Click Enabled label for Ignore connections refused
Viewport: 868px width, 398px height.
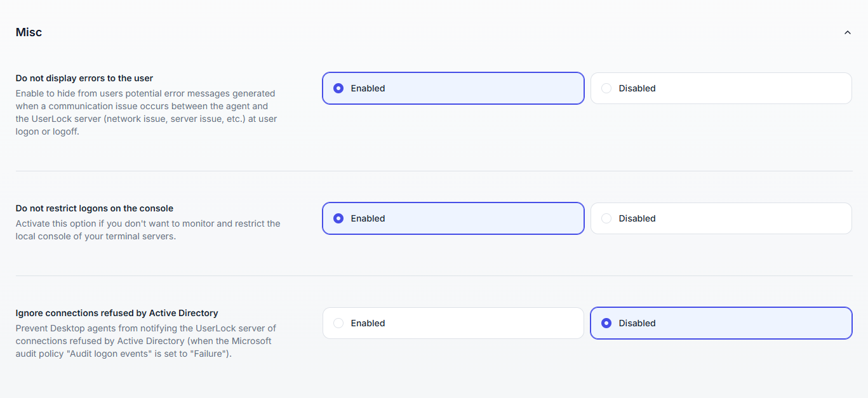368,323
